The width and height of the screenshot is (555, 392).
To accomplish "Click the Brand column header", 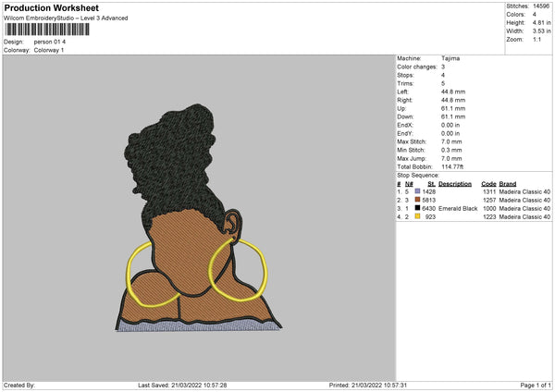I will click(508, 184).
